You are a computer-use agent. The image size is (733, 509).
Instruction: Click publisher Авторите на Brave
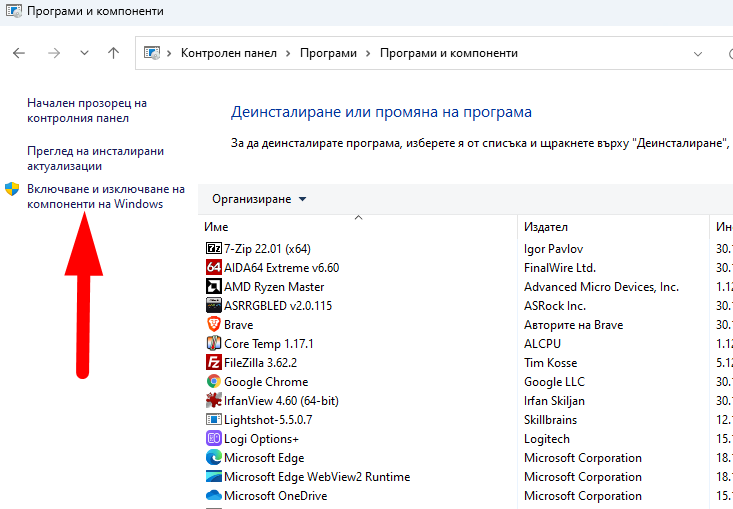(x=574, y=325)
